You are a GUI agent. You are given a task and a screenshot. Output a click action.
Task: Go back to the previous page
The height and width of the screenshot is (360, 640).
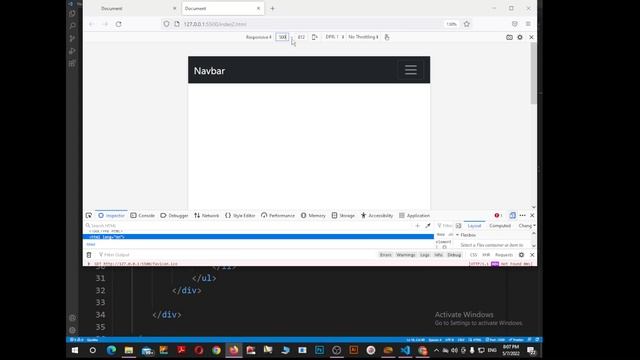click(91, 24)
